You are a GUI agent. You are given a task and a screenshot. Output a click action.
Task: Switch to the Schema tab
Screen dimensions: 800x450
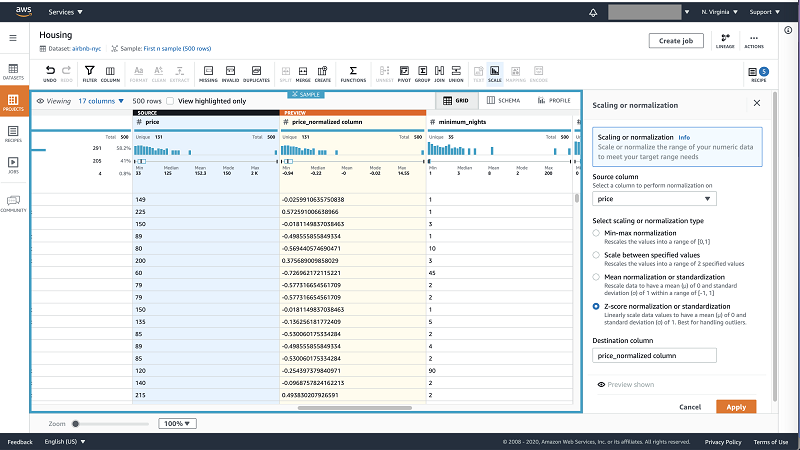503,101
